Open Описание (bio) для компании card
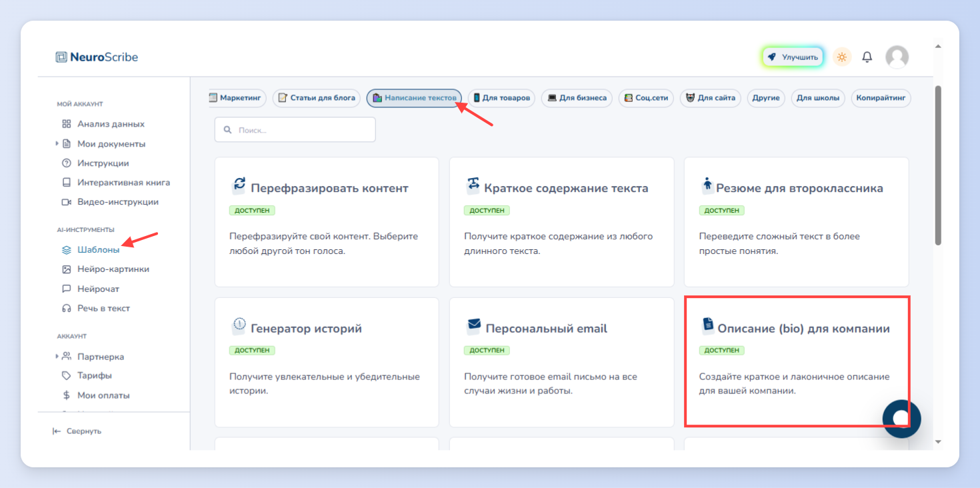The image size is (980, 488). (797, 362)
